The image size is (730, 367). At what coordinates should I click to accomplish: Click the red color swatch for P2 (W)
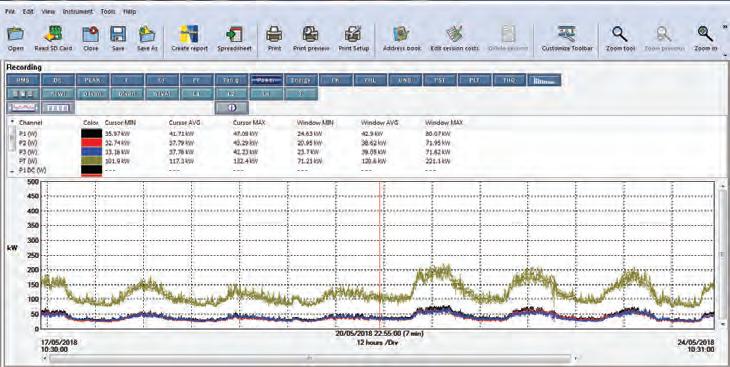(x=91, y=143)
